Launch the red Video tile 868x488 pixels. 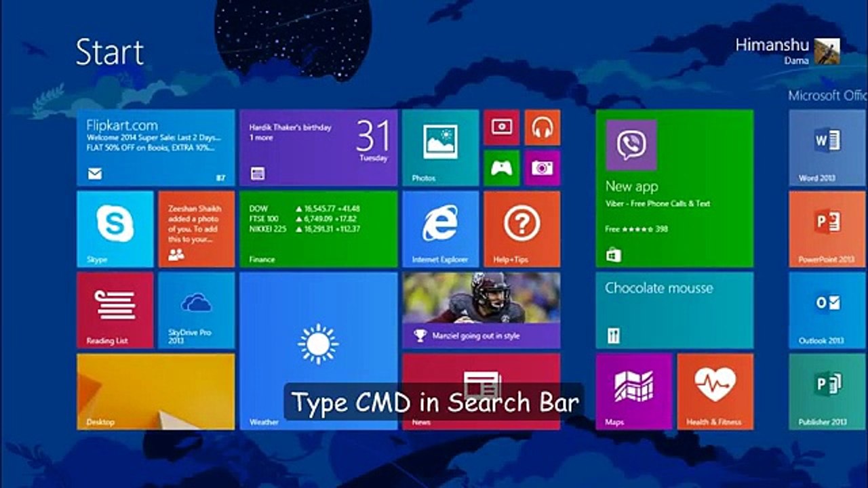[x=502, y=127]
